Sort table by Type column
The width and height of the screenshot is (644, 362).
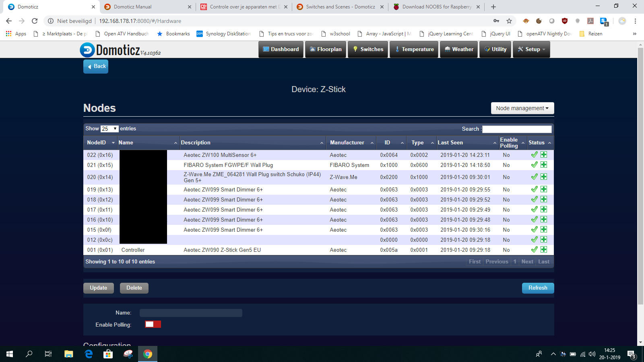[x=421, y=143]
